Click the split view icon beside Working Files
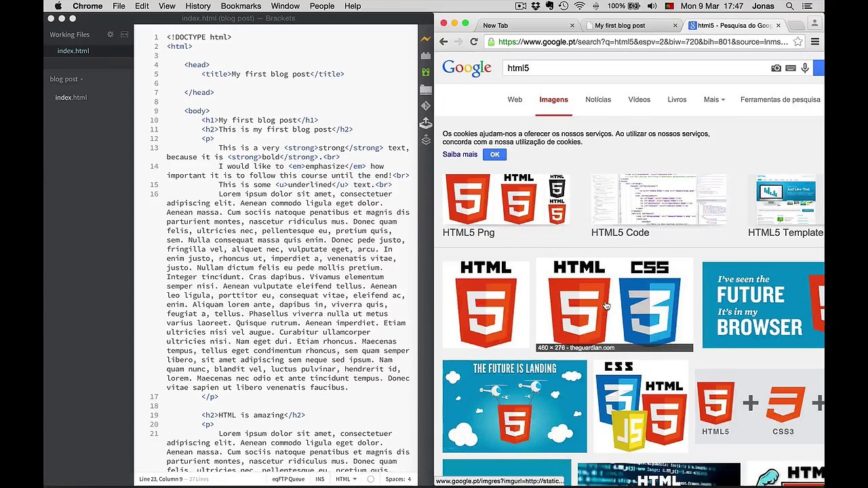The image size is (868, 488). point(124,35)
